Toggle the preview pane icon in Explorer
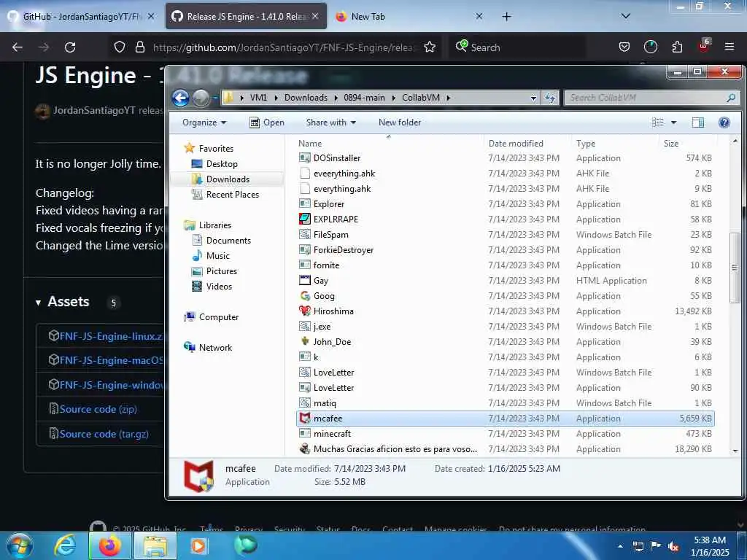This screenshot has width=747, height=560. (x=698, y=122)
